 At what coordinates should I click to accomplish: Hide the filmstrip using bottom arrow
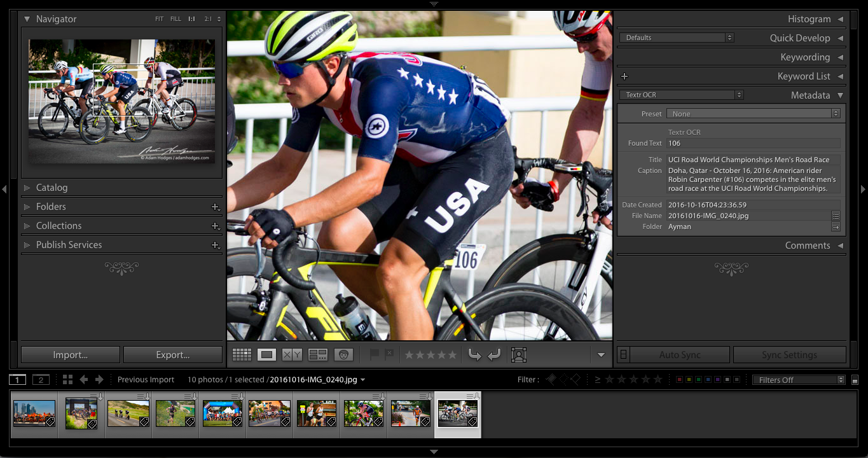pos(434,452)
